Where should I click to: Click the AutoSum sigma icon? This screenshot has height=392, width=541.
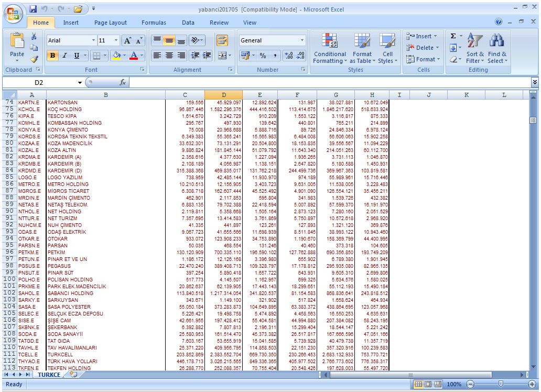pos(453,36)
